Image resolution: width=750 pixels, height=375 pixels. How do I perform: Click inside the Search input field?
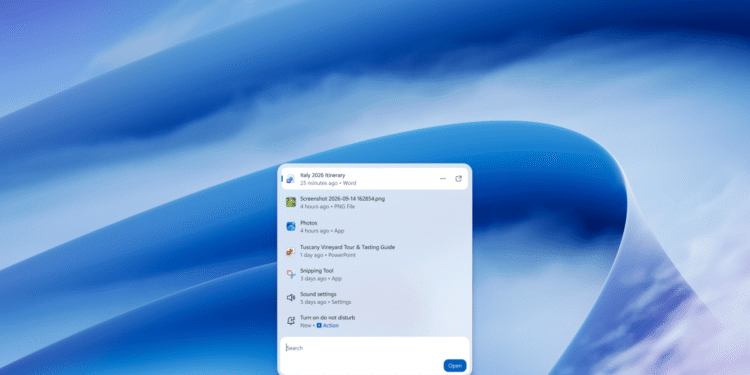point(375,348)
